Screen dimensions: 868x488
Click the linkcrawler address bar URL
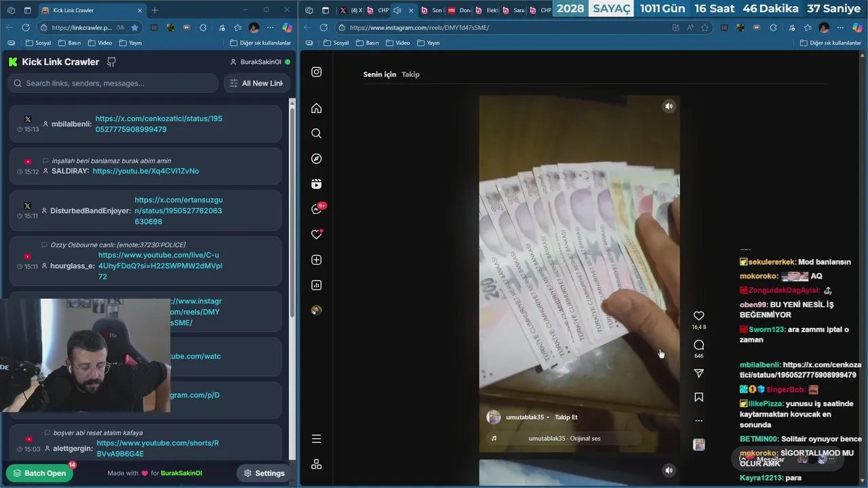(81, 28)
